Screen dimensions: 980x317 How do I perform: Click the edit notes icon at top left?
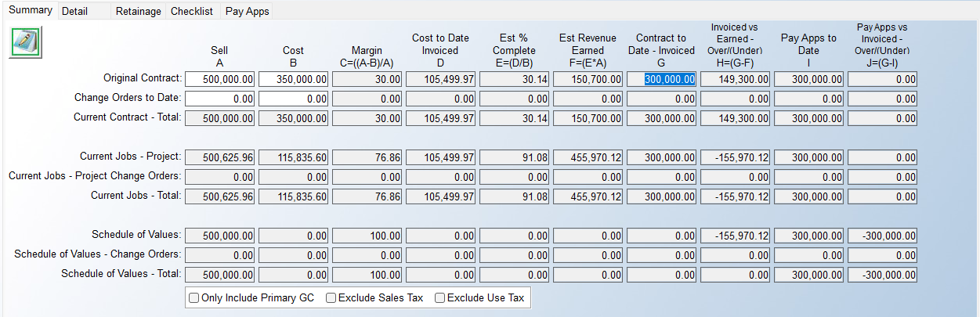click(26, 42)
